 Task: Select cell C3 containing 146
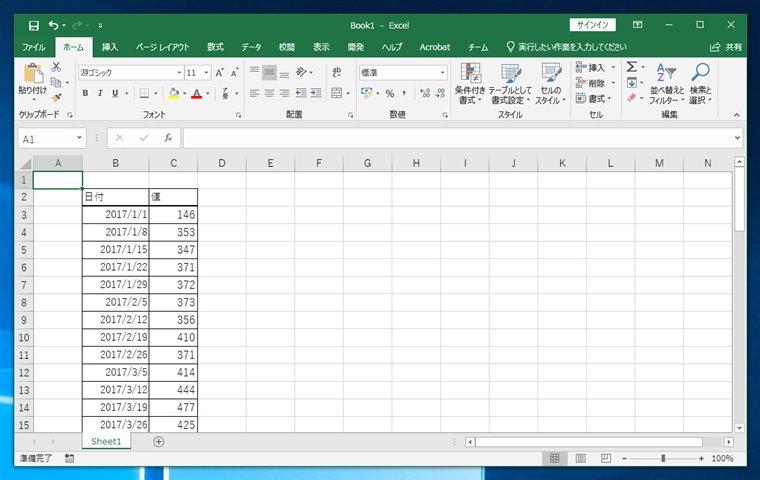click(x=172, y=214)
